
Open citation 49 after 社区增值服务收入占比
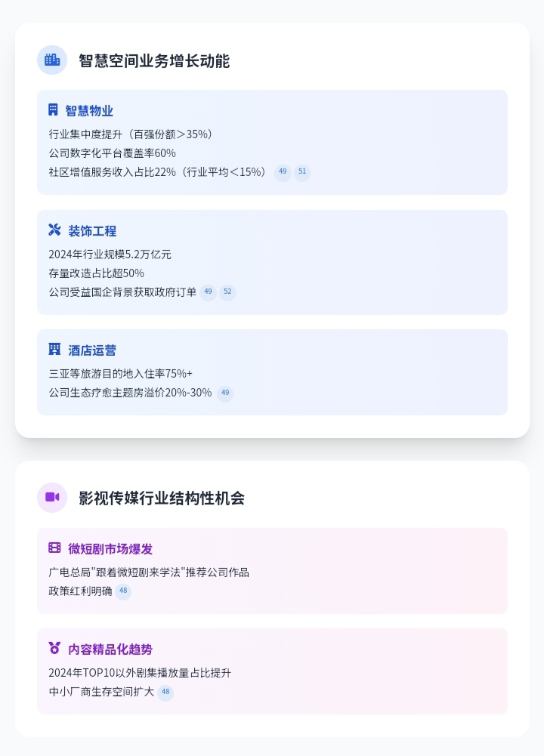tap(283, 173)
